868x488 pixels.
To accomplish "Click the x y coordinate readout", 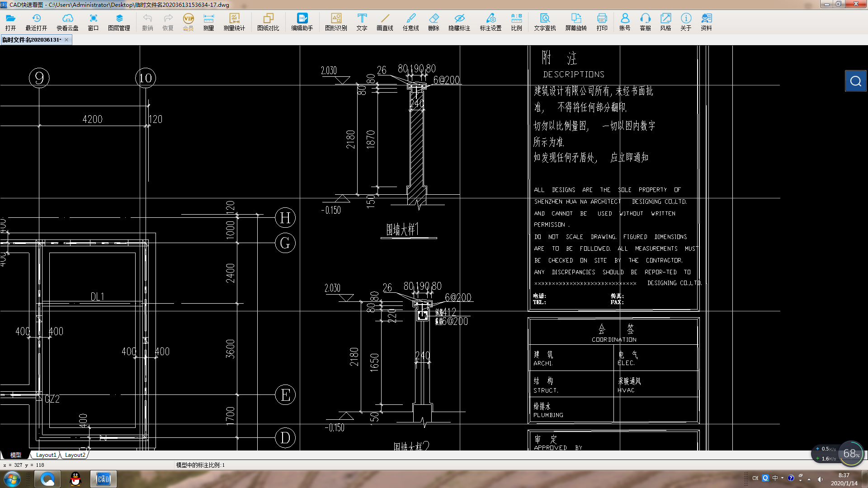I will 24,465.
